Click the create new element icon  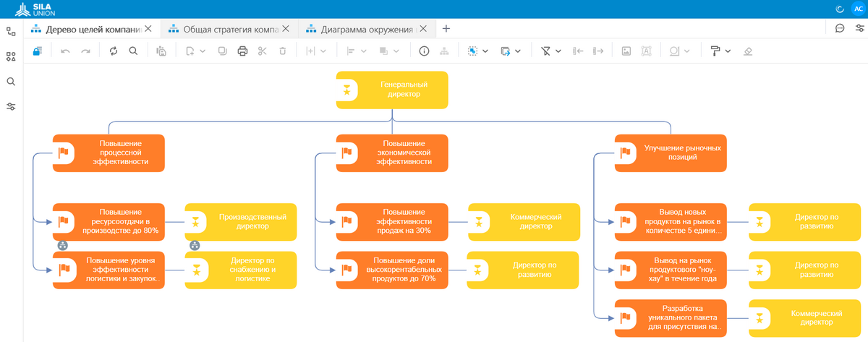point(190,51)
